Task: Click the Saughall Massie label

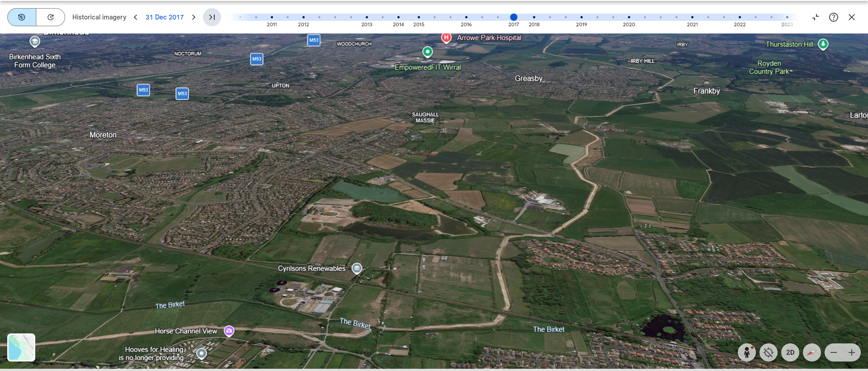Action: (425, 118)
